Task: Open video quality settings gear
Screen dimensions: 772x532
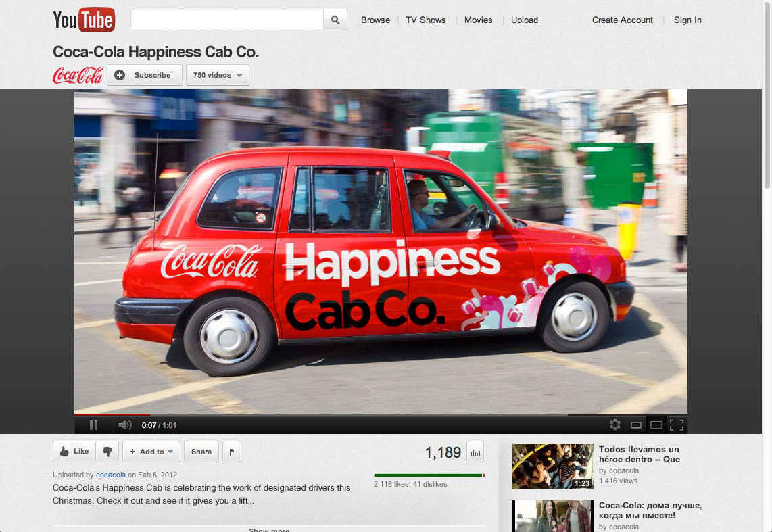Action: (x=615, y=425)
